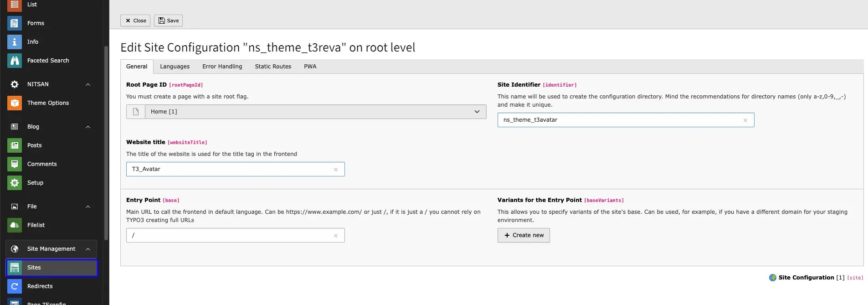This screenshot has height=305, width=868.
Task: Click the NITSAN gear icon
Action: point(15,84)
